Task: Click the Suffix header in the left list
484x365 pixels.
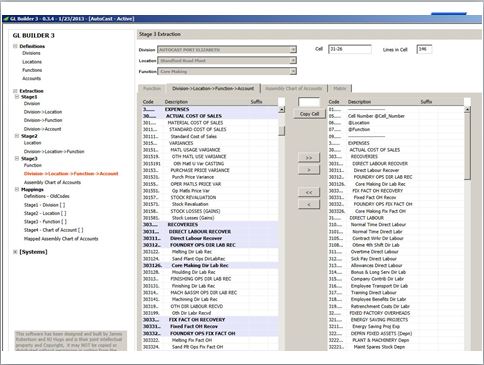Action: [256, 102]
